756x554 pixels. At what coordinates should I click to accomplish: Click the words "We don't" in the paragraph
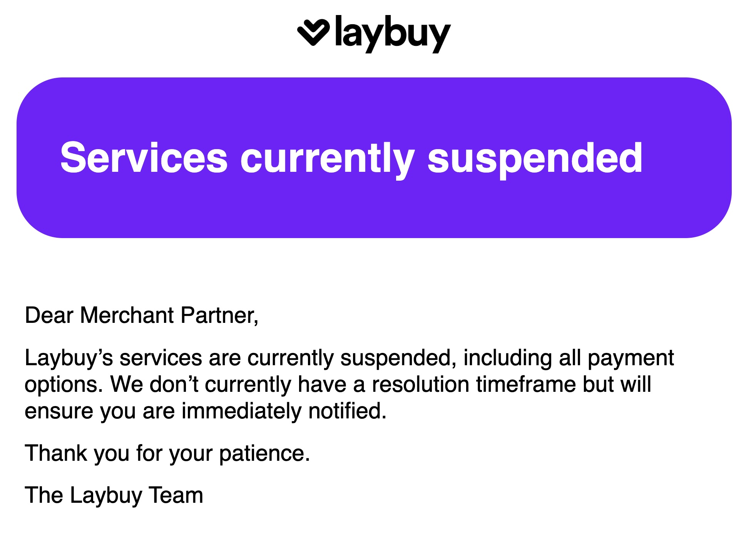point(154,384)
